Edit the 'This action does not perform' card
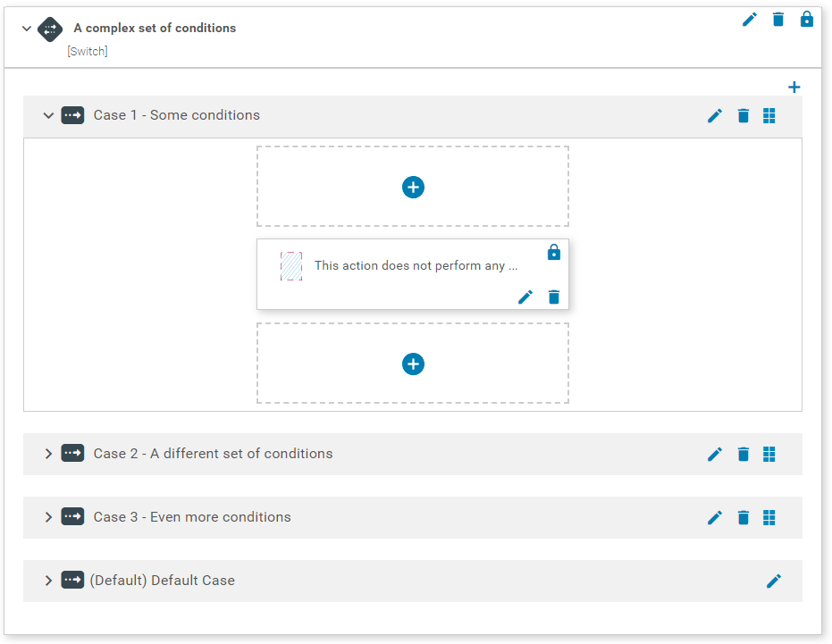The height and width of the screenshot is (644, 832). (525, 297)
